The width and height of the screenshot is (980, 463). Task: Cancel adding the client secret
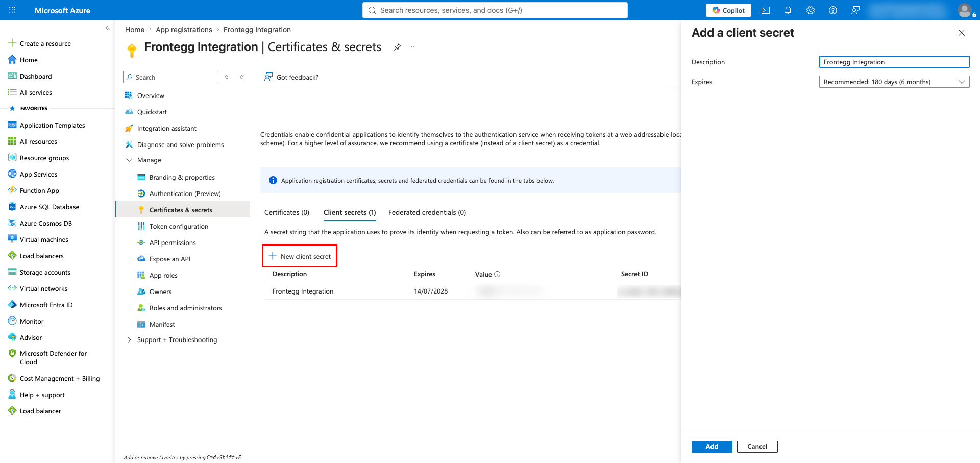click(757, 447)
